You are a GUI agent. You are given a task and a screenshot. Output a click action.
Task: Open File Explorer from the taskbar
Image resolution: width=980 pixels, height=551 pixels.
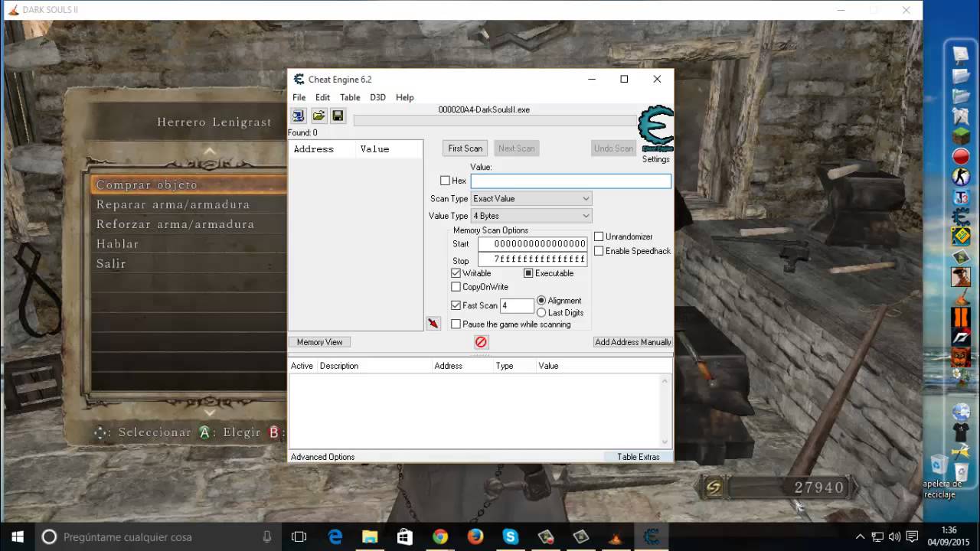[370, 536]
